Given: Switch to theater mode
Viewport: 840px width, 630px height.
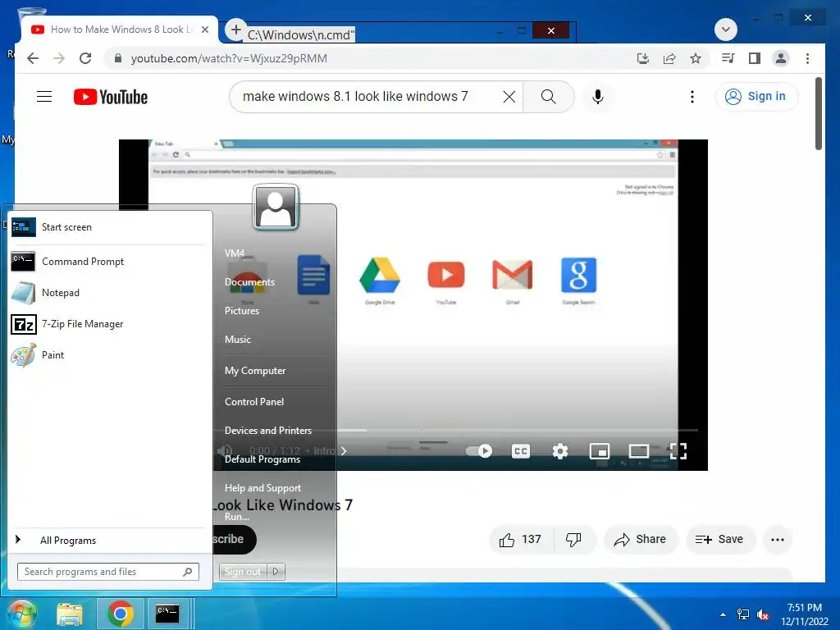Looking at the screenshot, I should pyautogui.click(x=638, y=451).
